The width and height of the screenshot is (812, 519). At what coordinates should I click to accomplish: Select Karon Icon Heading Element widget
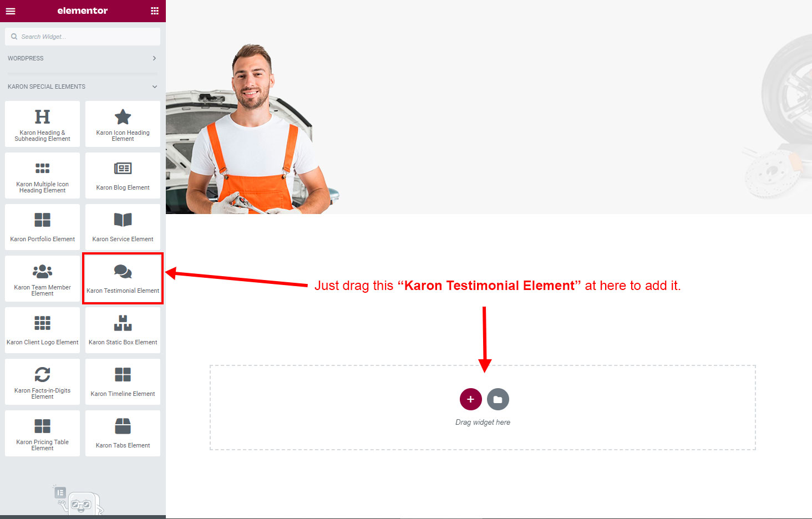click(123, 124)
